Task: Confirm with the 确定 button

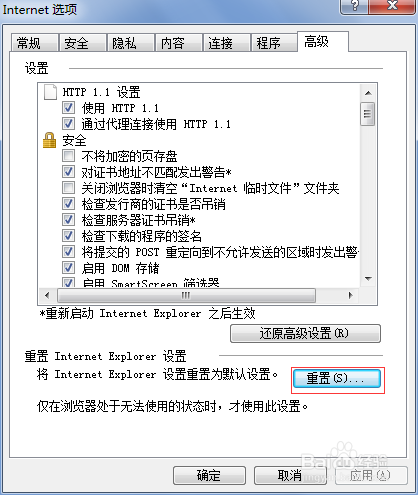Action: pos(209,475)
